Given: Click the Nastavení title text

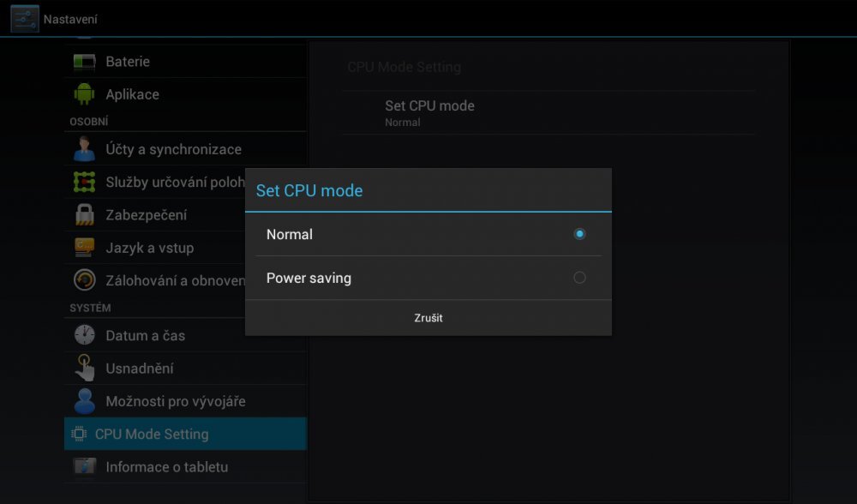Looking at the screenshot, I should point(70,19).
